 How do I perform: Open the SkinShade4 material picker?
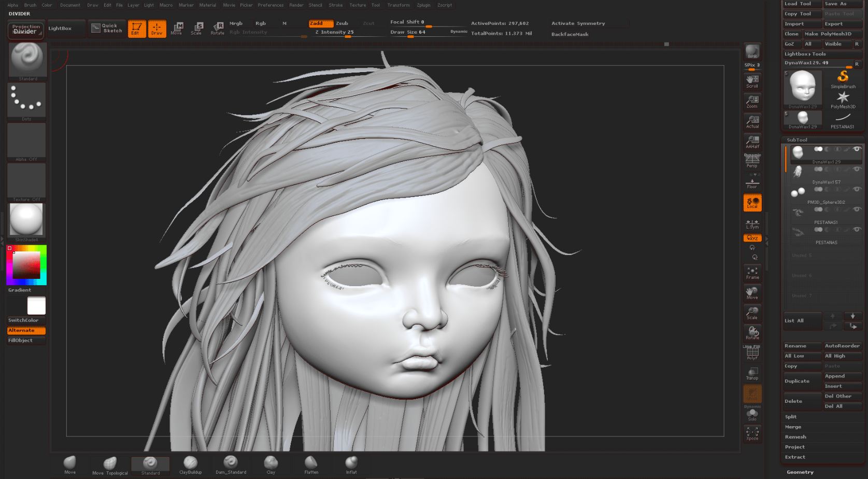[27, 222]
